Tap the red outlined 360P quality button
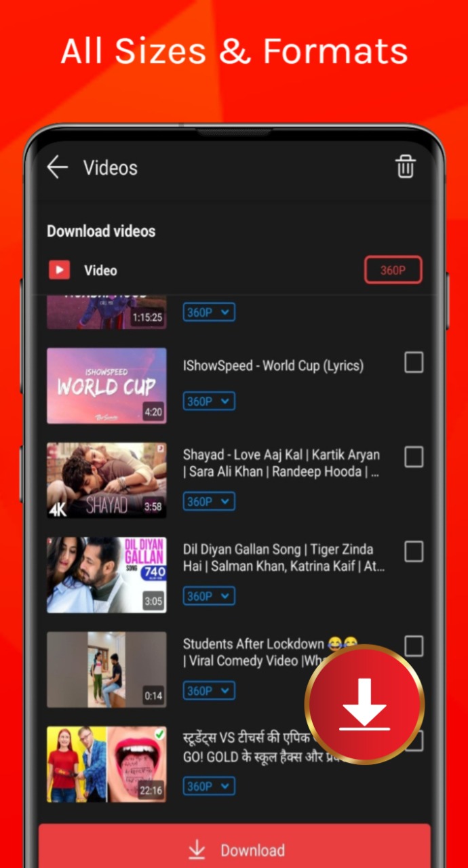This screenshot has height=868, width=468. (x=393, y=270)
